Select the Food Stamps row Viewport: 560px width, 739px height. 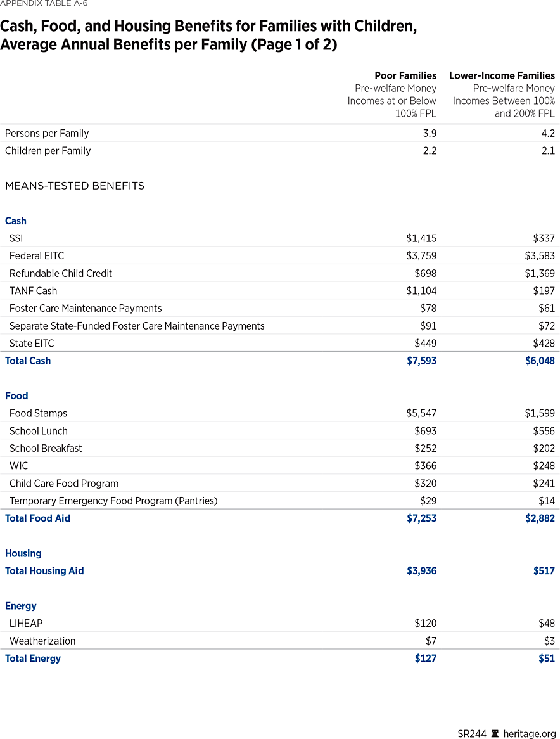click(x=37, y=413)
